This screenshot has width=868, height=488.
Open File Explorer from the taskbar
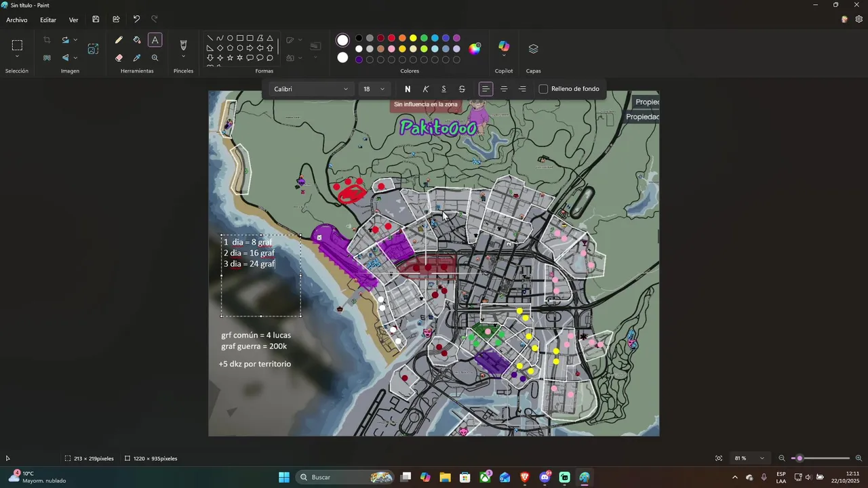(x=445, y=477)
